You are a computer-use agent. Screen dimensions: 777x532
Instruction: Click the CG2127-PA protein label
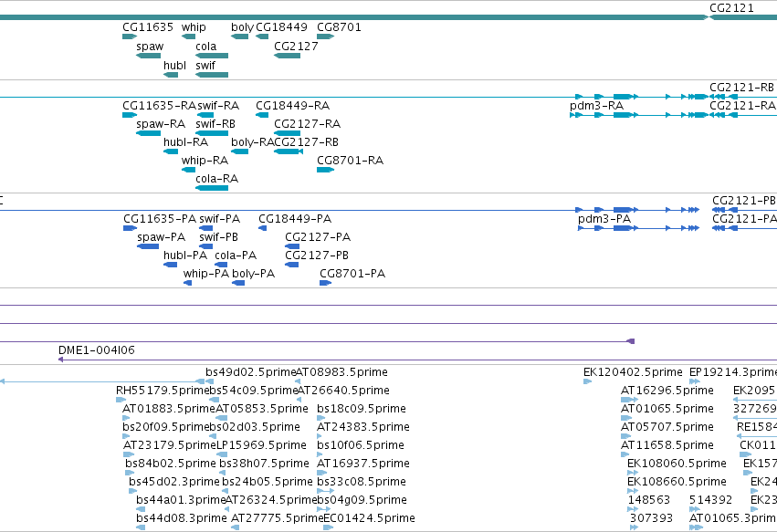318,237
